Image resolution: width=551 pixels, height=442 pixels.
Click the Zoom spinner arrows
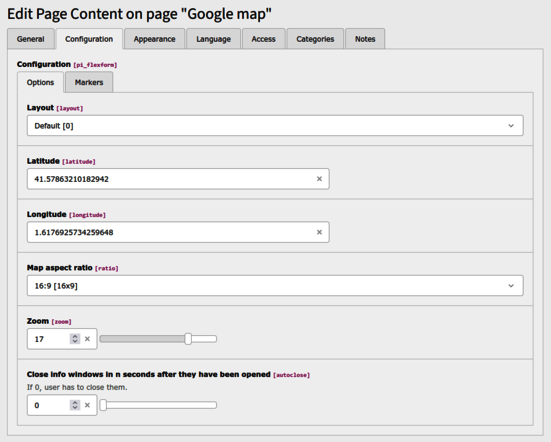tap(75, 339)
